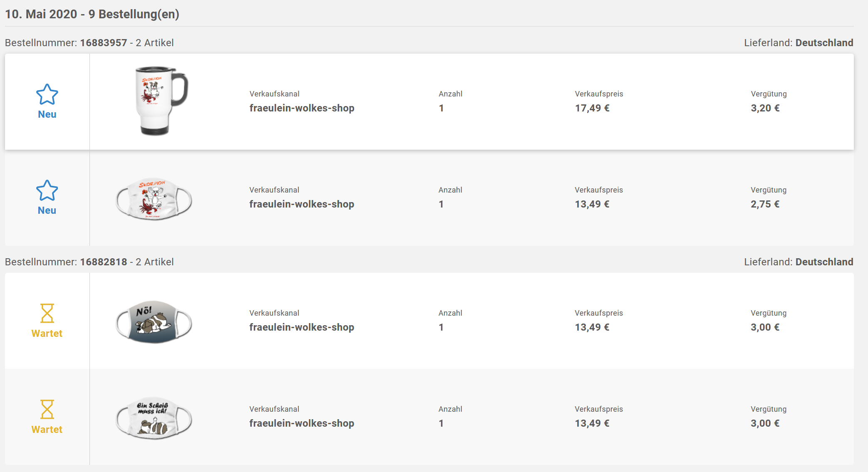Click the 3,20 € Vergütung amount
This screenshot has height=472, width=868.
(765, 108)
